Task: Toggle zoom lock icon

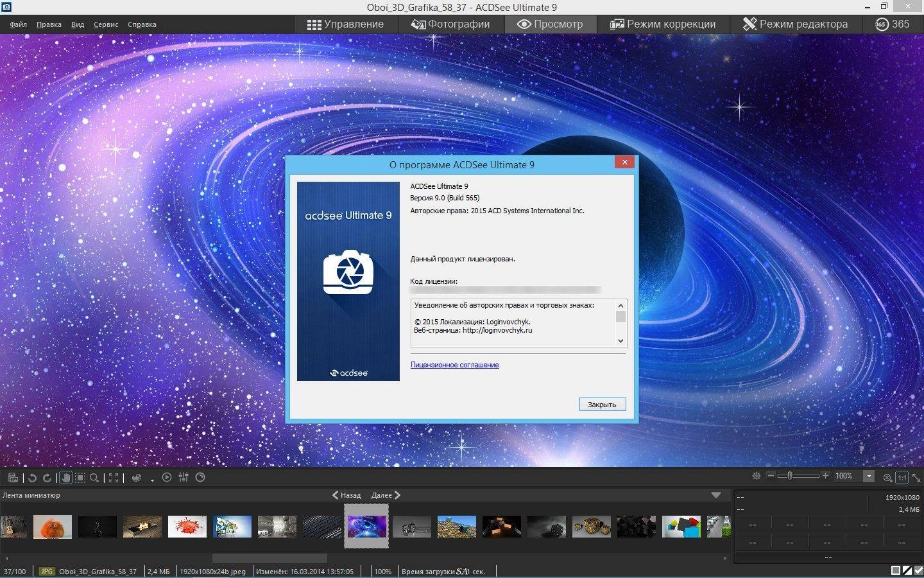Action: coord(887,477)
